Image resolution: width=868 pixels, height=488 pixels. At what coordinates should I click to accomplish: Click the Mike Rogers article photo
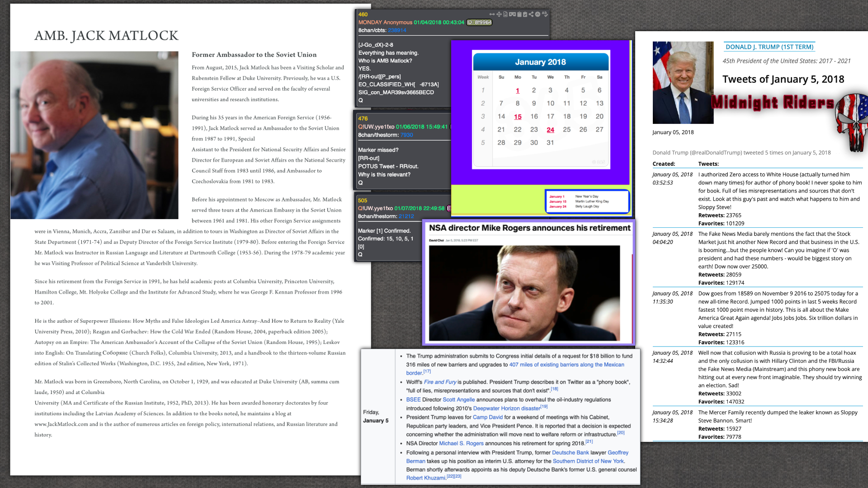524,293
